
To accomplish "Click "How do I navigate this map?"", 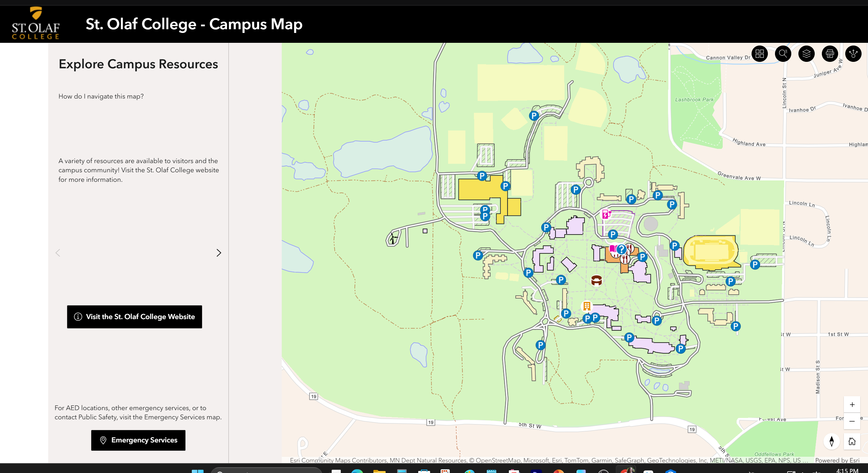I will pyautogui.click(x=101, y=97).
